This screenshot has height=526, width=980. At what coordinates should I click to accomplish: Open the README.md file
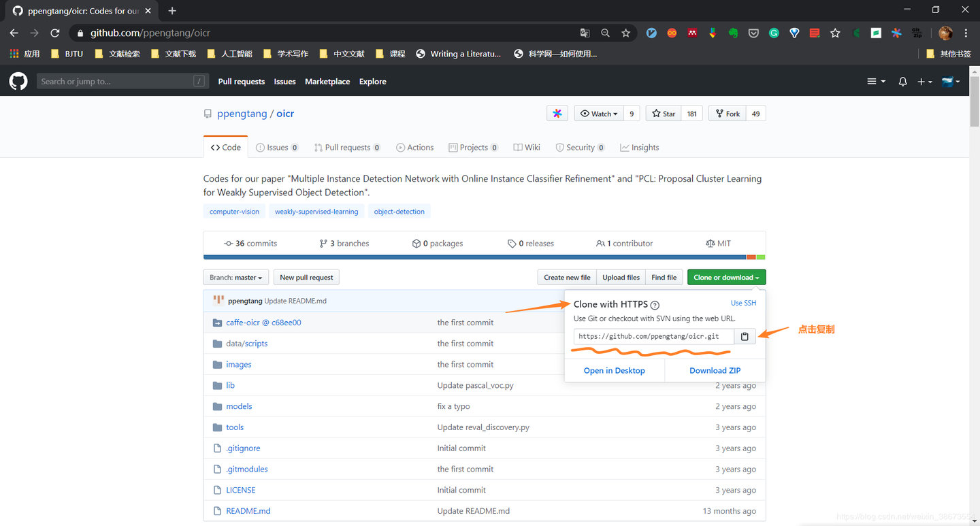pos(248,511)
